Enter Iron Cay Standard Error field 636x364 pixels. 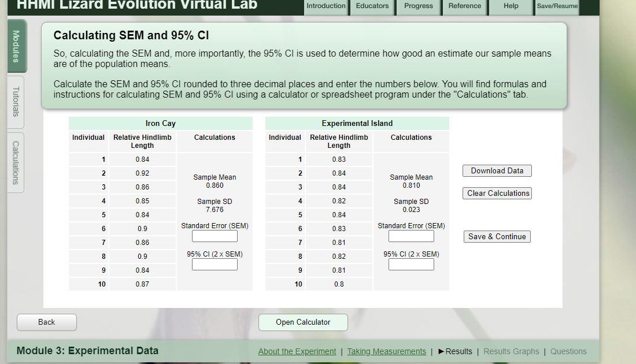pyautogui.click(x=215, y=236)
